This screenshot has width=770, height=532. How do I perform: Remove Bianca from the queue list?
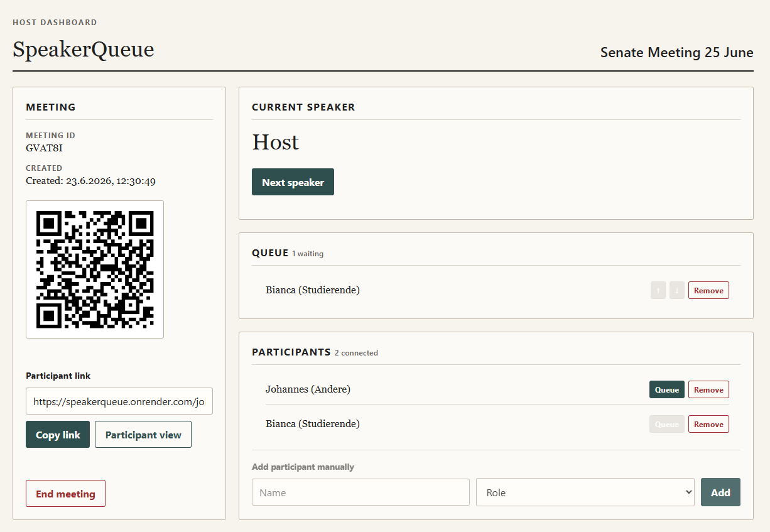(708, 290)
